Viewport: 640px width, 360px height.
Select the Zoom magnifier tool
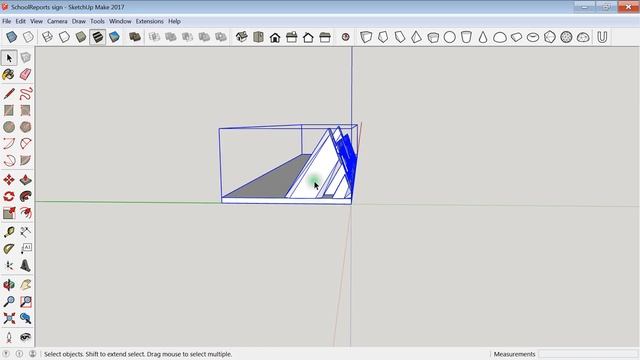(x=9, y=301)
